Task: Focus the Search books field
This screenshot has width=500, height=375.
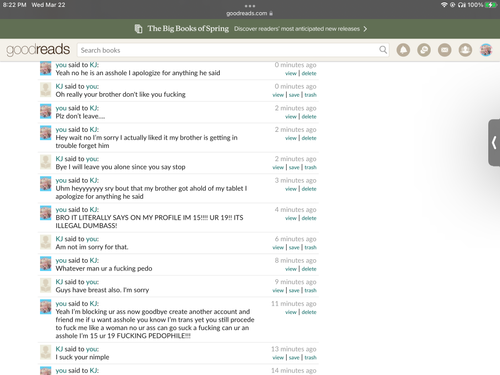Action: (233, 50)
